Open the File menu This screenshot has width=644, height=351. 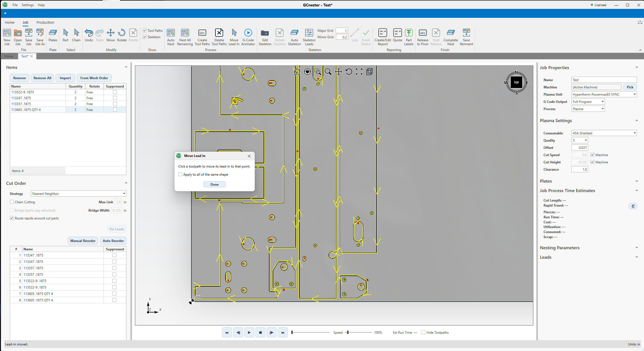tap(15, 5)
